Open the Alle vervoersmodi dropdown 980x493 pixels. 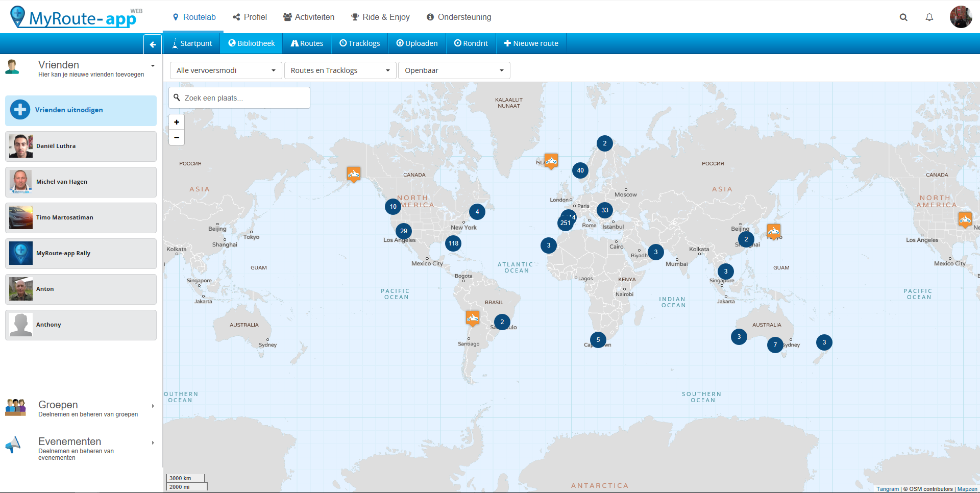226,70
